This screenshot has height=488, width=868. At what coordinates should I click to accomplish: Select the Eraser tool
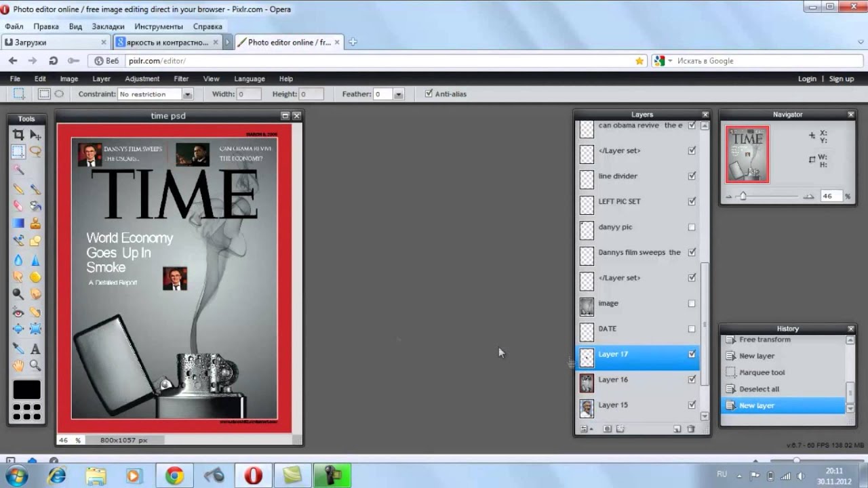[x=18, y=205]
